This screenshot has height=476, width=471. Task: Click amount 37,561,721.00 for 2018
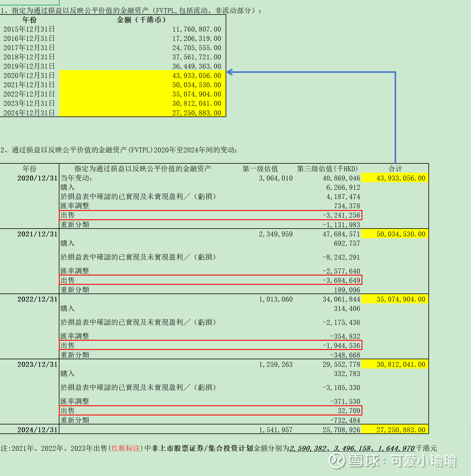point(197,57)
